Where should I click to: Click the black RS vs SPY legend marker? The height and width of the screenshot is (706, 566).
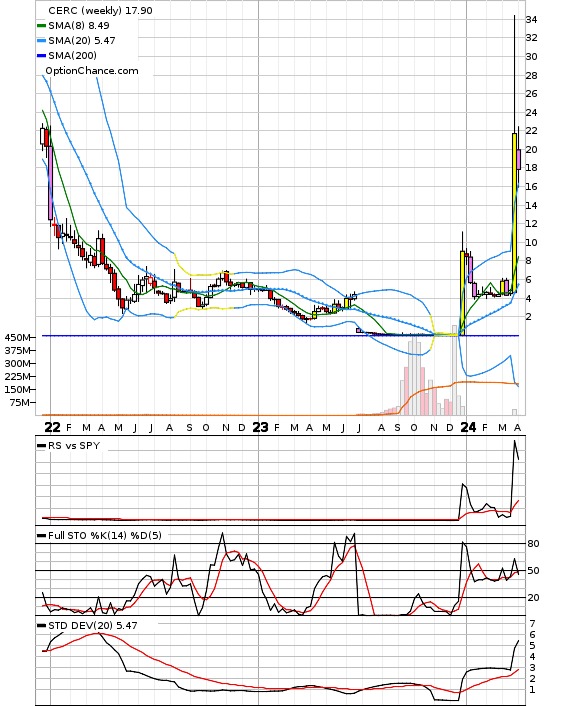coord(41,446)
